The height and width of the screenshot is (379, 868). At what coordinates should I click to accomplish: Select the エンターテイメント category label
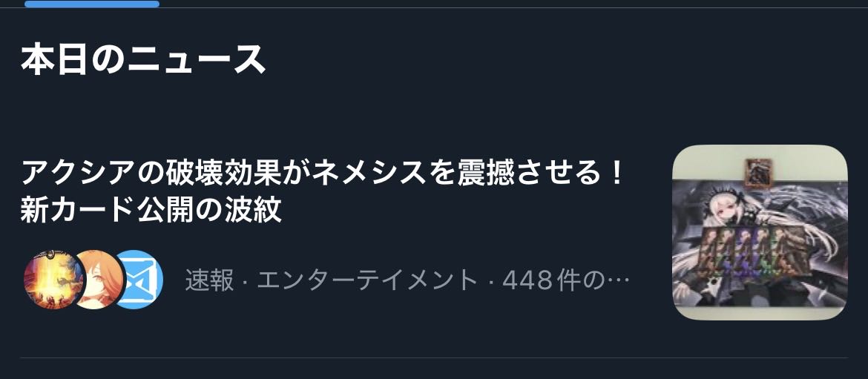click(x=367, y=280)
